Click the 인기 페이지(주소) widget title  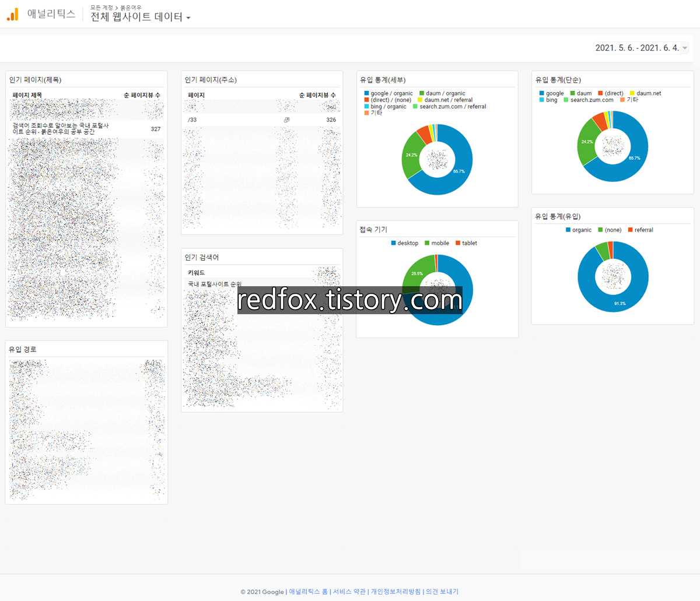coord(211,80)
